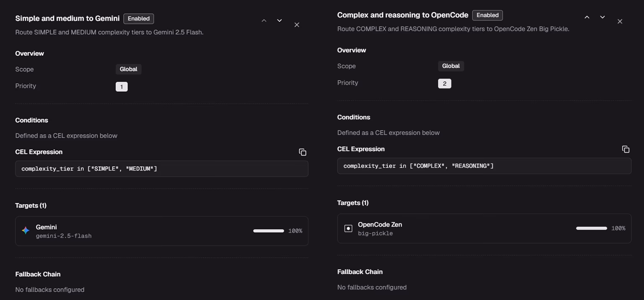Click title 'Complex and reasoning to OpenCode'
Image resolution: width=644 pixels, height=300 pixels.
(402, 15)
